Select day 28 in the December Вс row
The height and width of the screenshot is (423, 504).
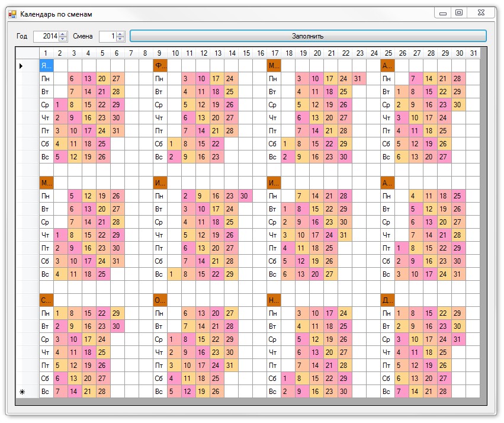pos(445,392)
